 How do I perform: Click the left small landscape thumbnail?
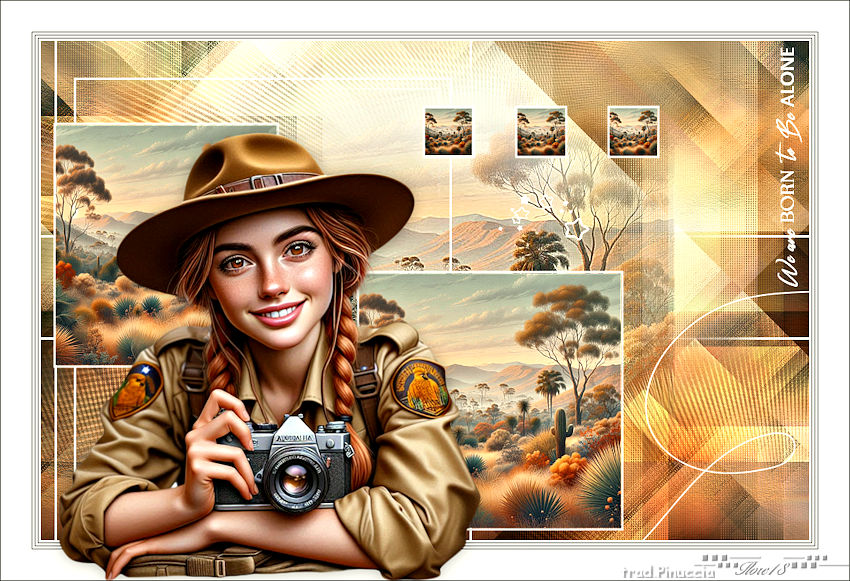(448, 131)
